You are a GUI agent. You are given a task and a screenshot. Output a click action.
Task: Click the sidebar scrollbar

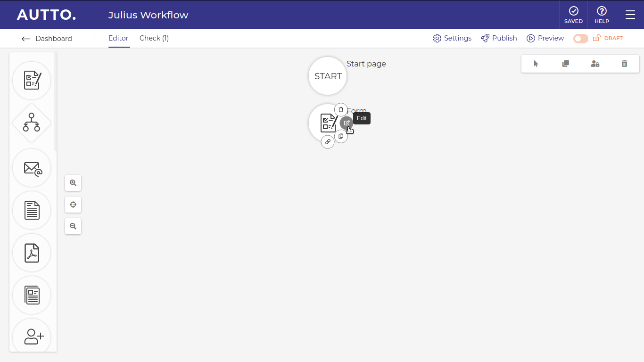click(x=55, y=102)
